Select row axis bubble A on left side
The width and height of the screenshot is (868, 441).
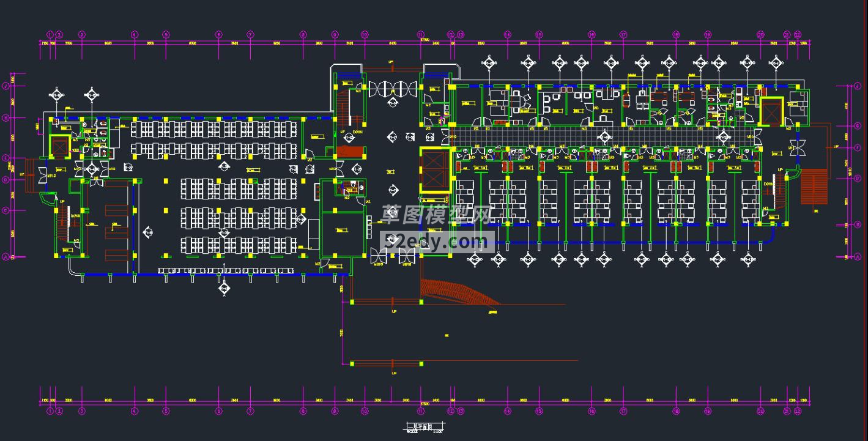coord(6,258)
